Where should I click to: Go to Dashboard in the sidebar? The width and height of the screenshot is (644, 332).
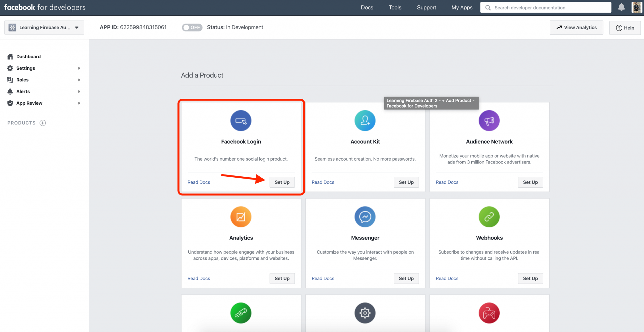[x=28, y=57]
